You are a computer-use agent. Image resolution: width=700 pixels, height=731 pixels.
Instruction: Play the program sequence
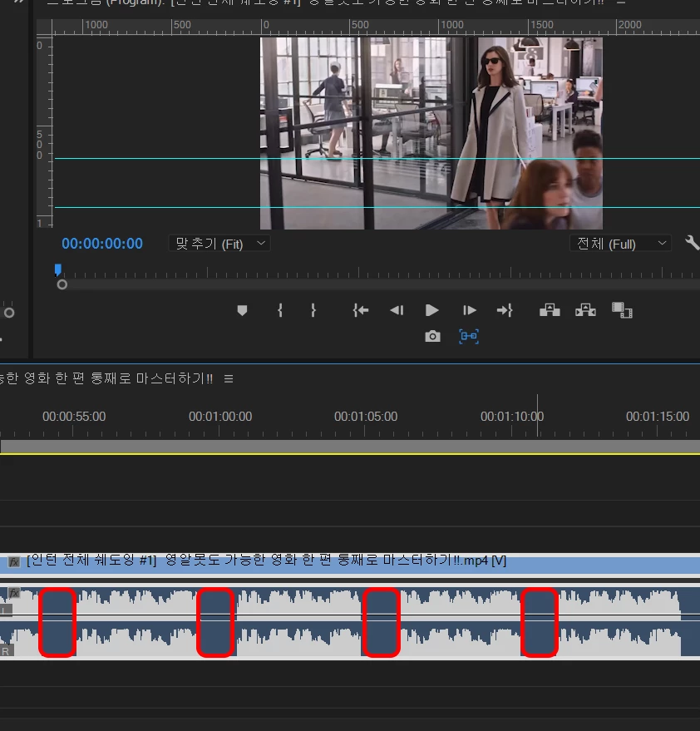coord(432,310)
